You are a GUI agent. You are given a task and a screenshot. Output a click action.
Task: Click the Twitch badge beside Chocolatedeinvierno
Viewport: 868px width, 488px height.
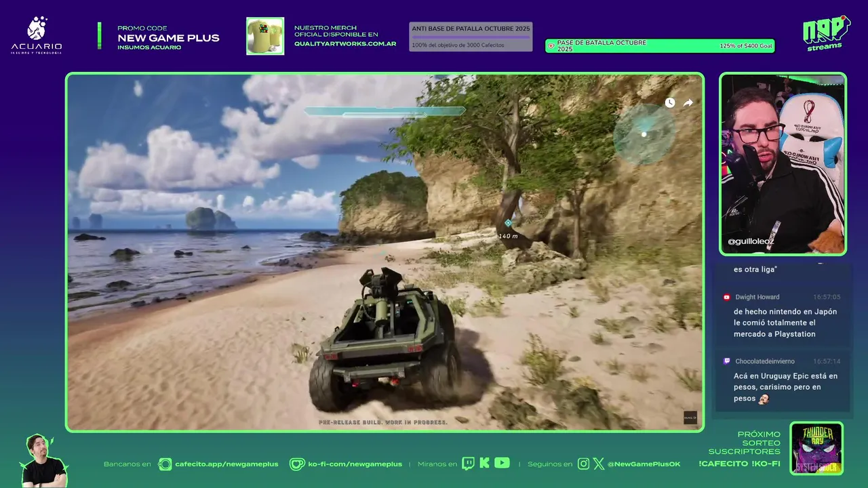click(x=727, y=361)
